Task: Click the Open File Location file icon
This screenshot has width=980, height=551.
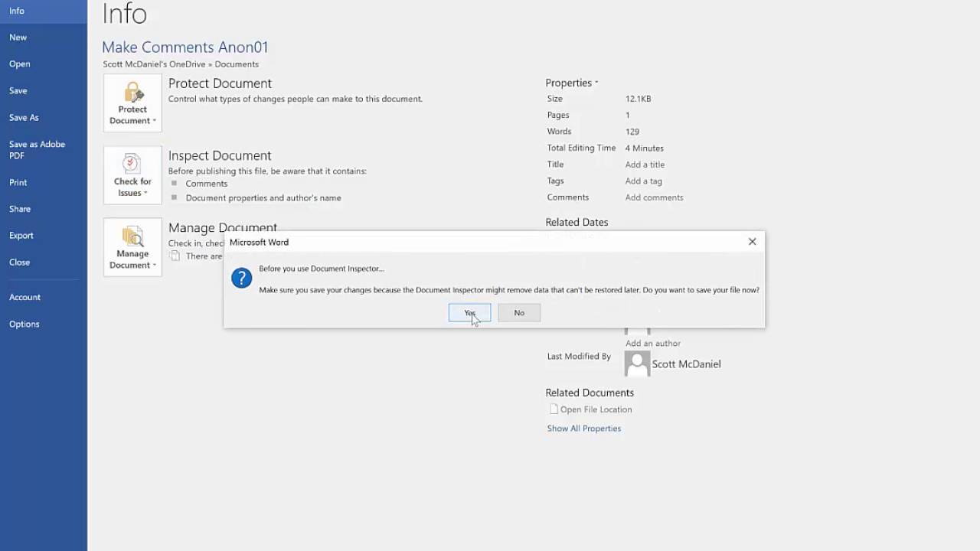Action: point(554,409)
